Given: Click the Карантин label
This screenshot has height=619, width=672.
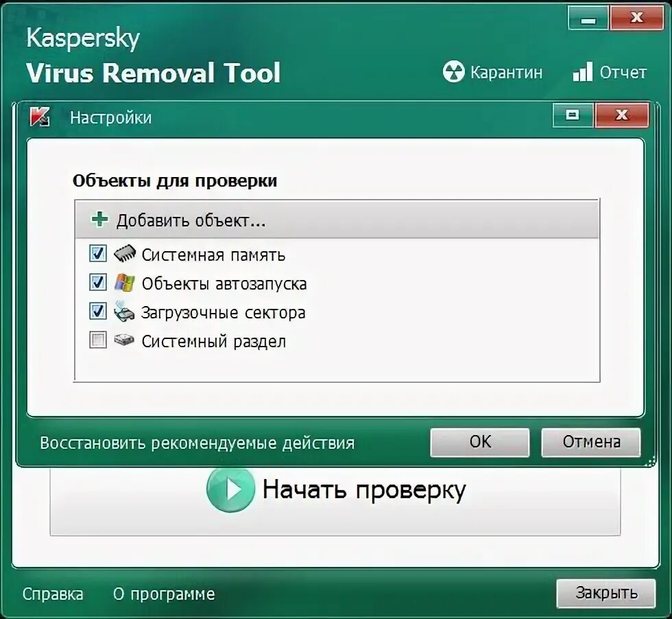Looking at the screenshot, I should 506,73.
